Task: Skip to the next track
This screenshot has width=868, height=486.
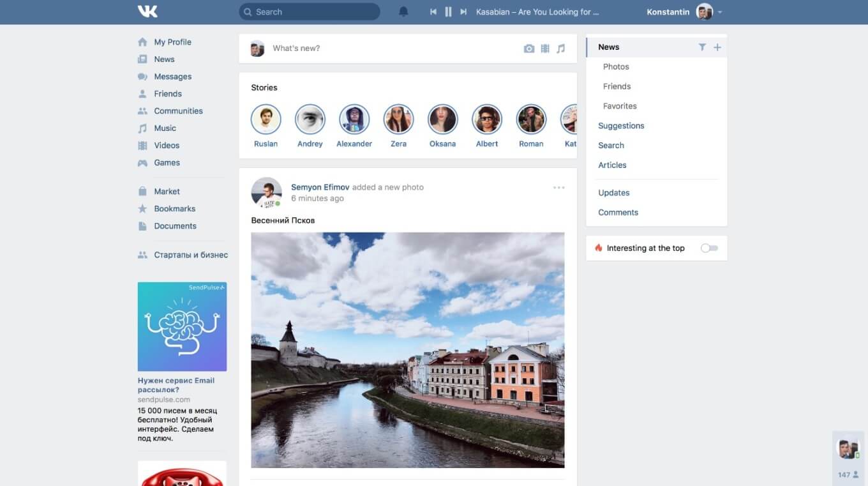Action: (x=463, y=11)
